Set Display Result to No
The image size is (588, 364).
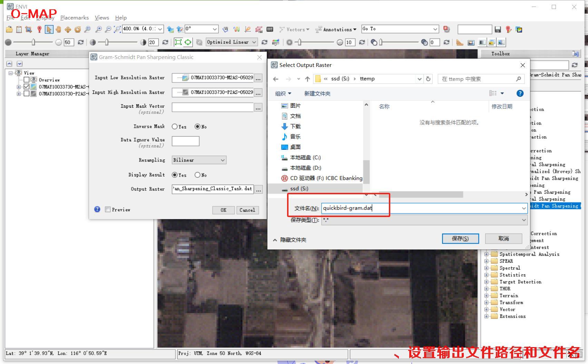click(197, 175)
